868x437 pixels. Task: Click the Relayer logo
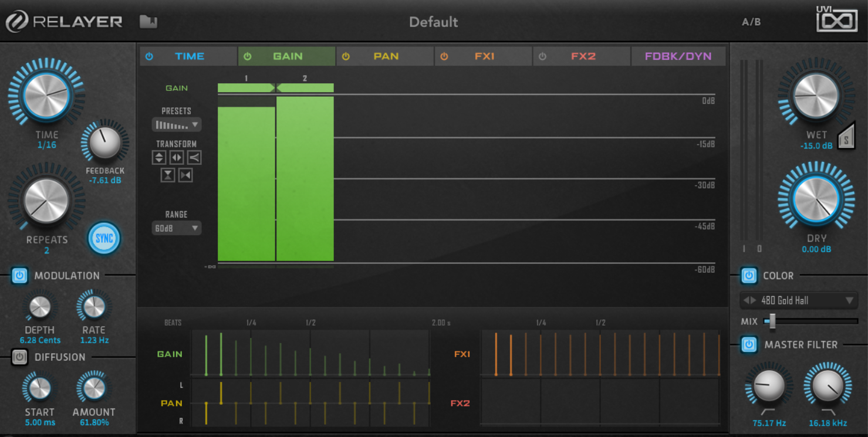(x=64, y=22)
